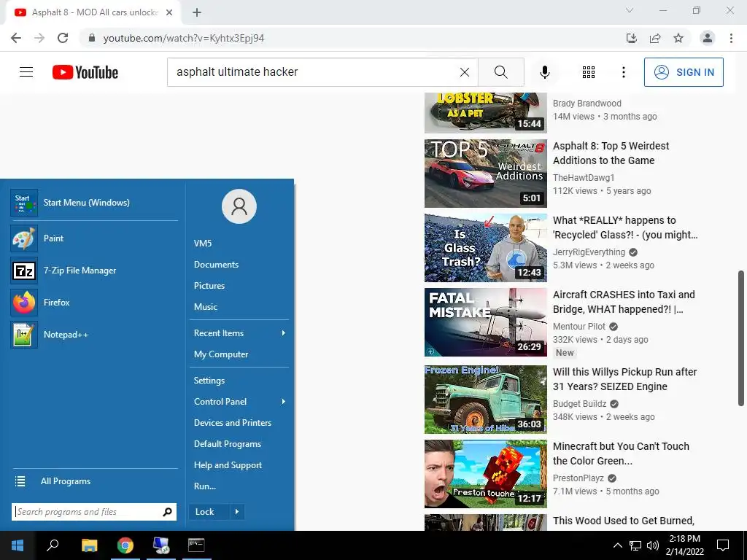Open the Brady Brandwood channel name
The image size is (747, 560).
click(x=587, y=104)
